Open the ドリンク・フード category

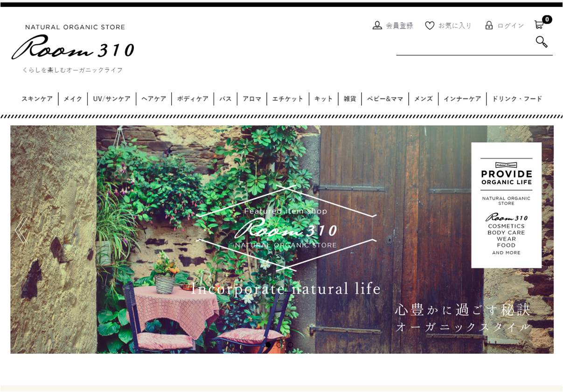(517, 99)
